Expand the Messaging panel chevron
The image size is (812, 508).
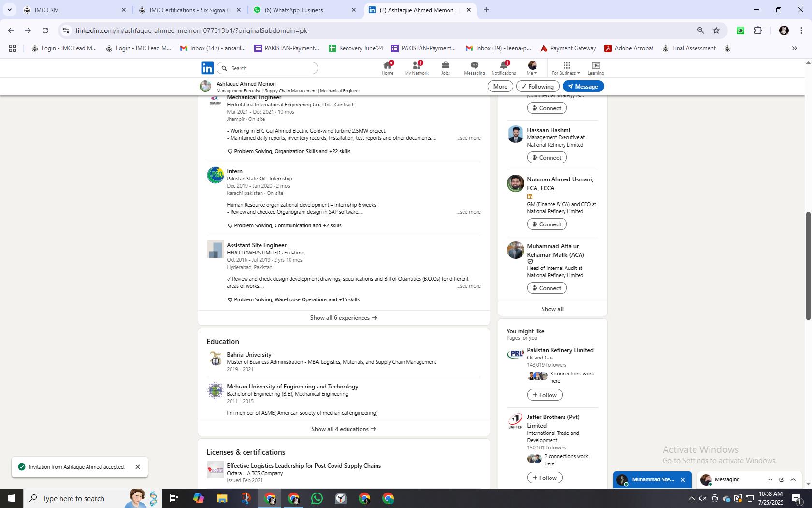[793, 480]
